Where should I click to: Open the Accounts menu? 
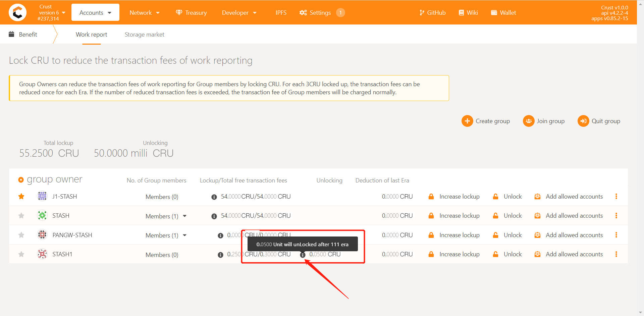pos(95,12)
